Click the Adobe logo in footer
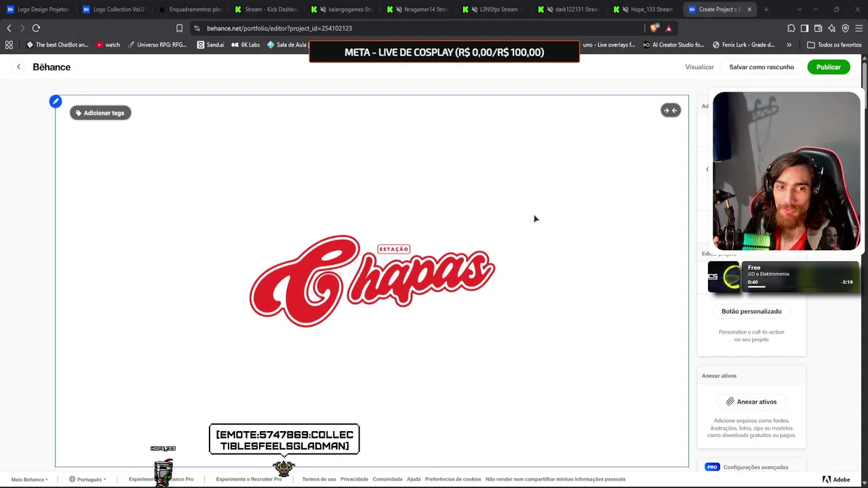The image size is (868, 488). coord(836,479)
